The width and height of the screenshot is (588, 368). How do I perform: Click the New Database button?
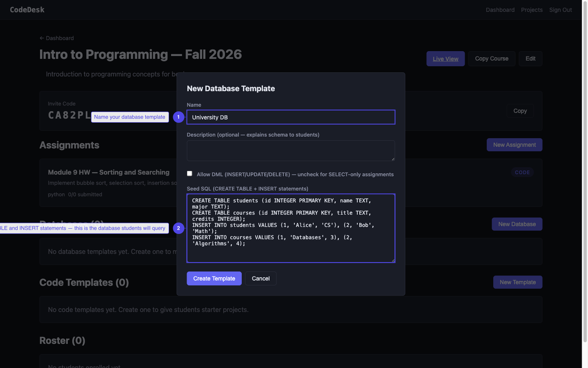[516, 224]
